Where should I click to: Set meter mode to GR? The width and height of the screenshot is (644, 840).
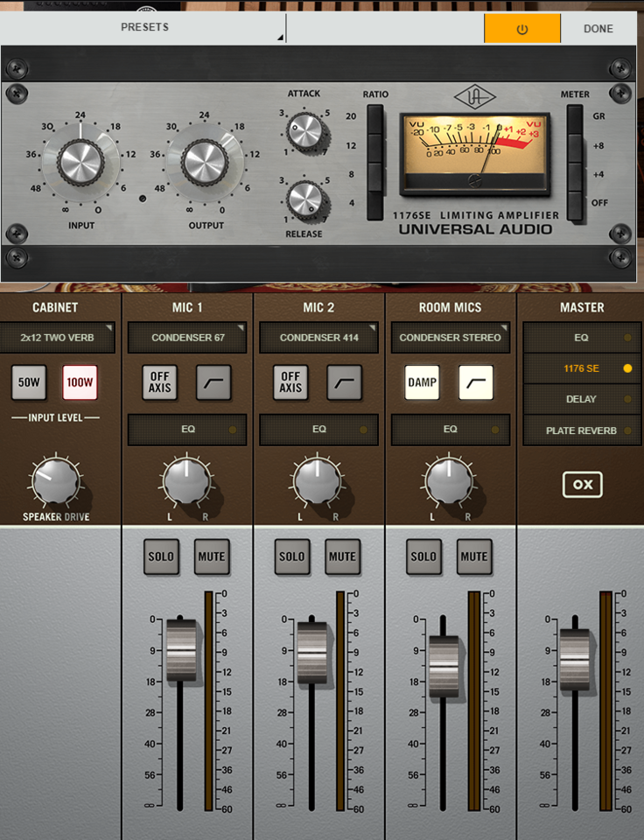pyautogui.click(x=575, y=119)
